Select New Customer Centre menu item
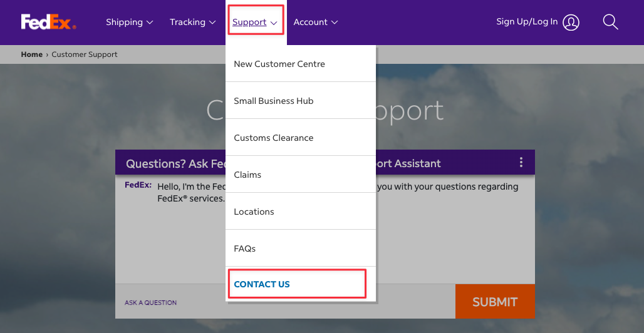The width and height of the screenshot is (644, 333). click(301, 64)
